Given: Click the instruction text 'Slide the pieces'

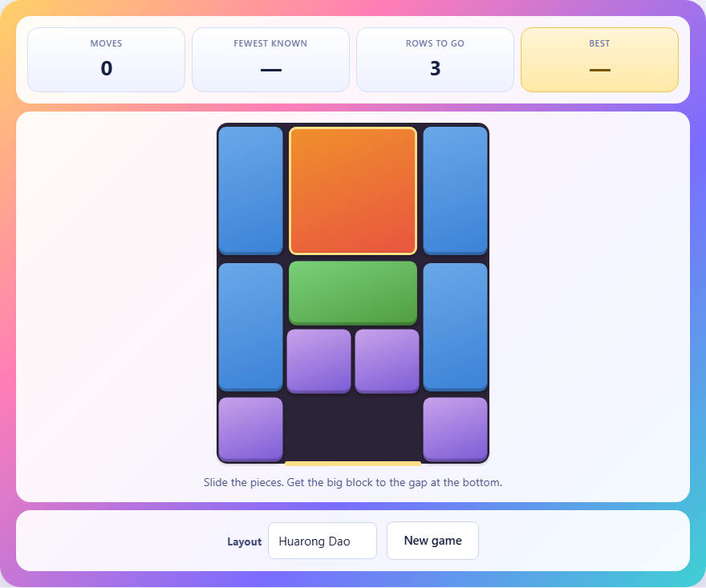Looking at the screenshot, I should [353, 483].
